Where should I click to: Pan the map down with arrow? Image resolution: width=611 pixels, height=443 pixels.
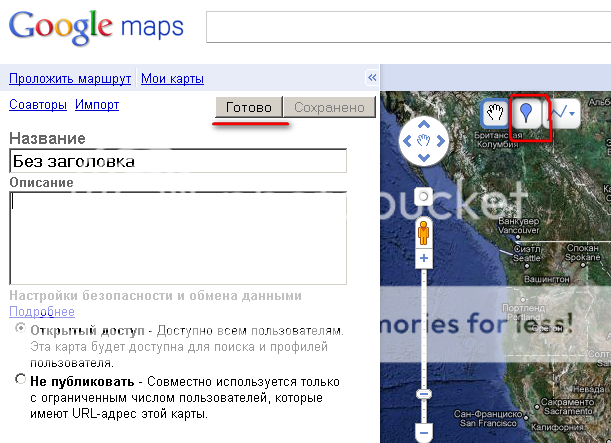click(x=424, y=157)
